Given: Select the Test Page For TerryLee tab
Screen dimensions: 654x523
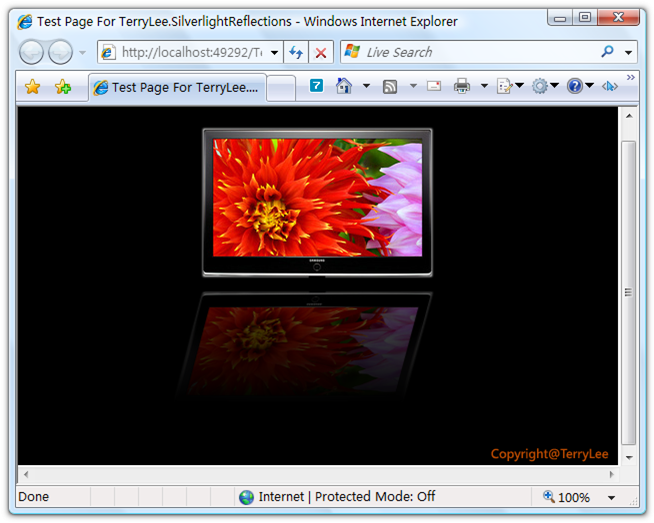Looking at the screenshot, I should tap(177, 88).
